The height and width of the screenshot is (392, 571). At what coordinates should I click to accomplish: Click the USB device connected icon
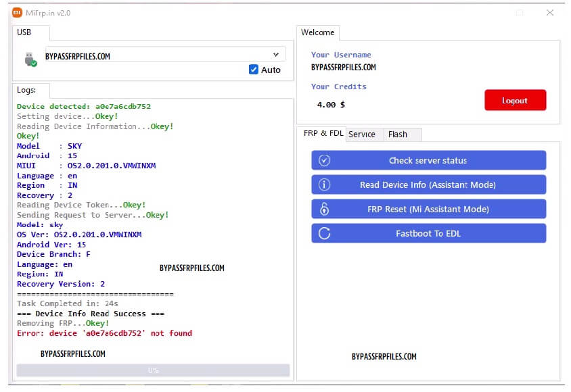(30, 59)
